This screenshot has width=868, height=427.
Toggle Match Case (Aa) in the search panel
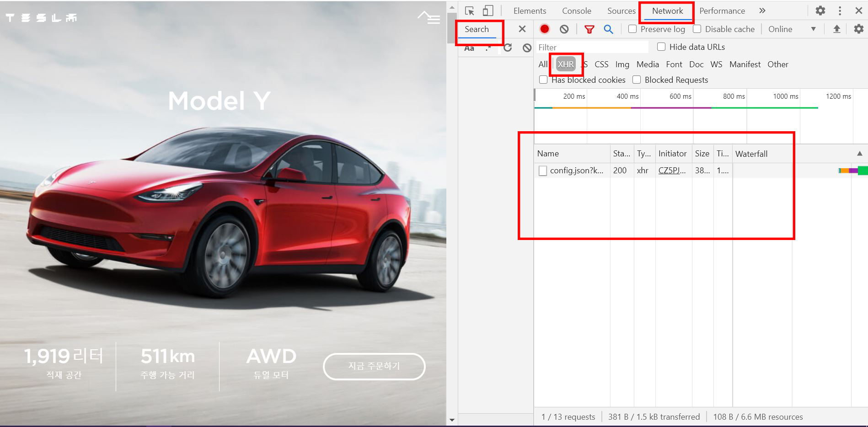coord(469,48)
